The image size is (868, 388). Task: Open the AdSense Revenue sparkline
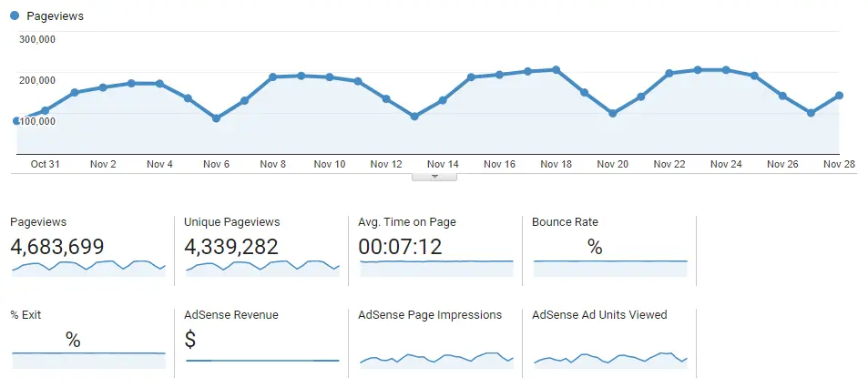tap(262, 361)
